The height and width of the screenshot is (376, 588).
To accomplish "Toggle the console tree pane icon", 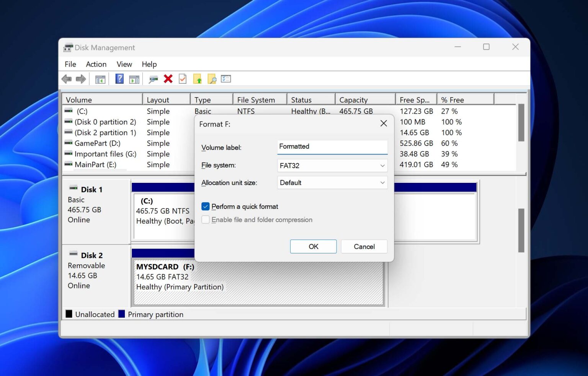I will [100, 79].
